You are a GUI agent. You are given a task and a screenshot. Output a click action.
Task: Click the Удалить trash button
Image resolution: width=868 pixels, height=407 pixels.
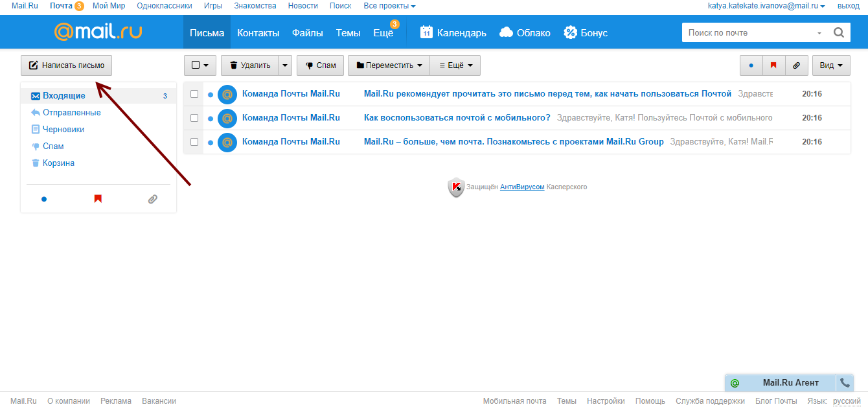point(250,65)
